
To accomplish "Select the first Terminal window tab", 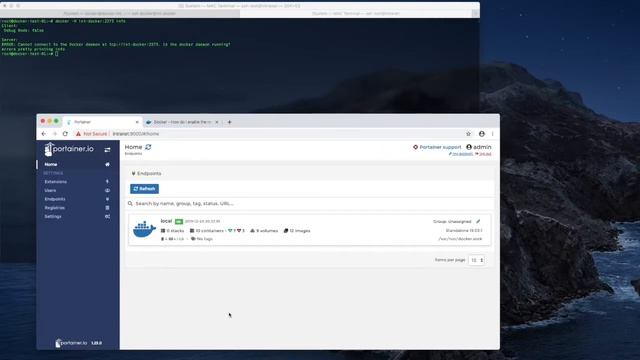I will [120, 13].
